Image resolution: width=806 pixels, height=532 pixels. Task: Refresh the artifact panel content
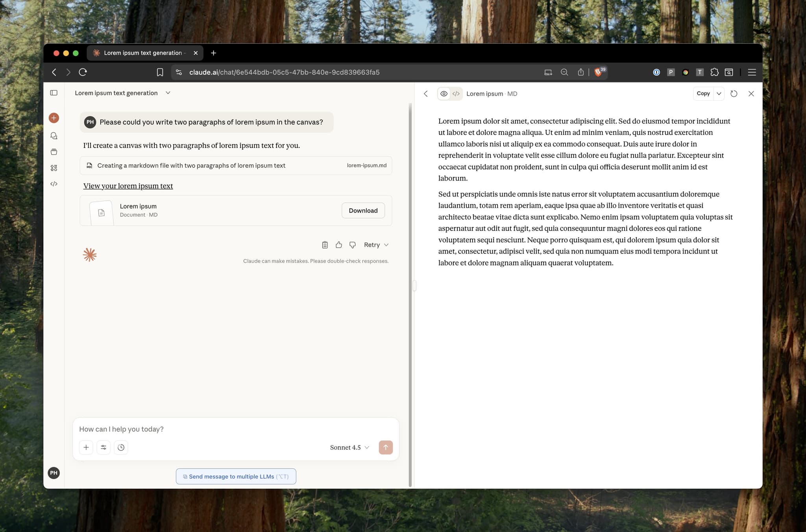734,94
